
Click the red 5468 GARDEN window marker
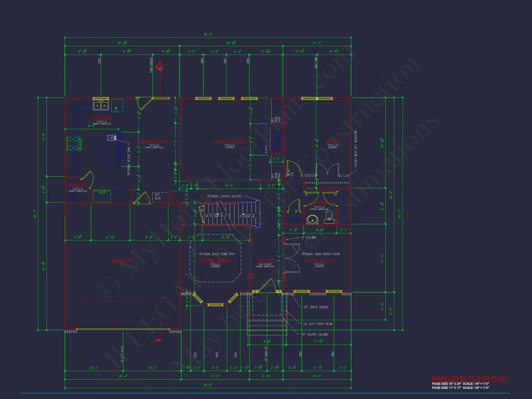(x=160, y=67)
